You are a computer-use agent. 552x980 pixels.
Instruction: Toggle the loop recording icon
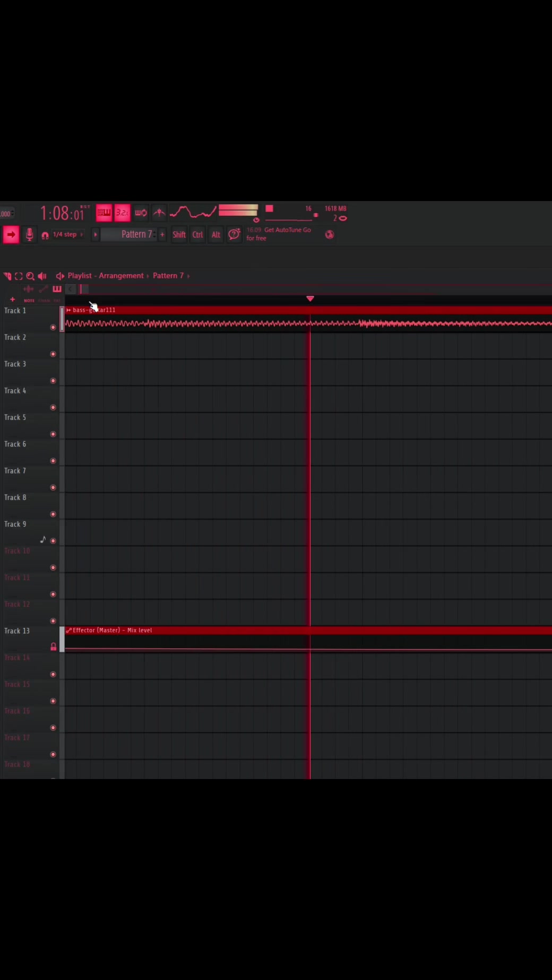coord(141,213)
